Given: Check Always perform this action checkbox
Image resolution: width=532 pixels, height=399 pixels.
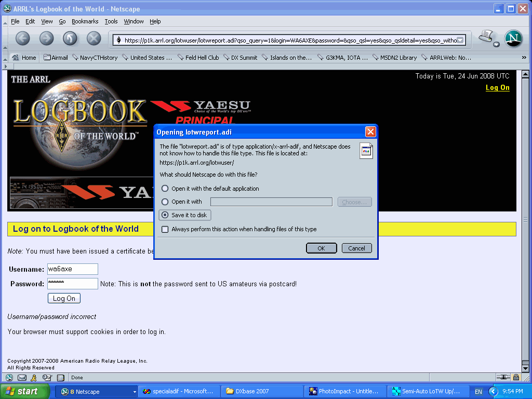Looking at the screenshot, I should (x=165, y=229).
